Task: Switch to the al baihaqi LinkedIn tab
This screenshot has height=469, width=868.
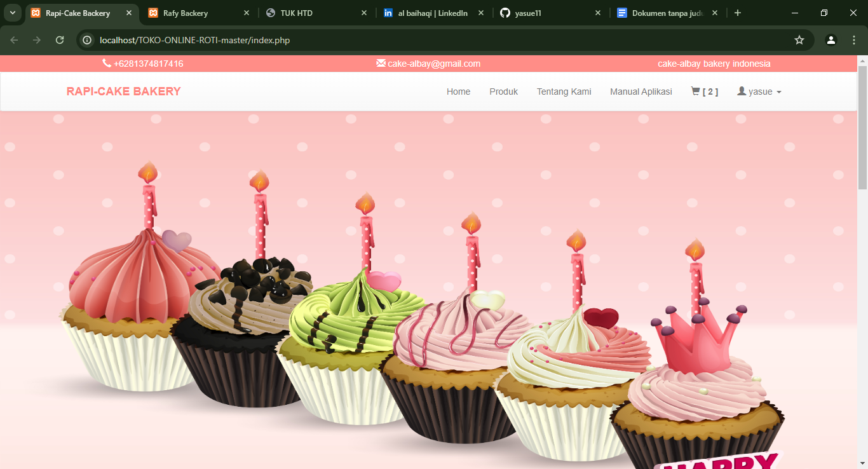Action: tap(433, 13)
